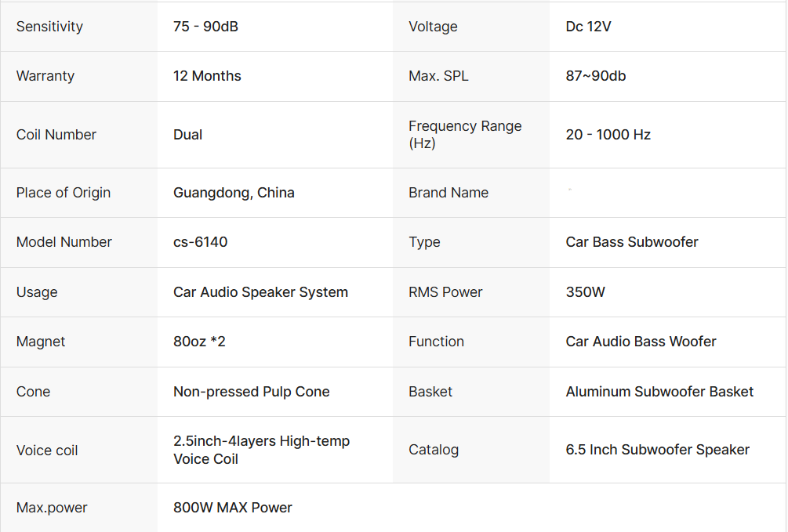Select the 6.5 Inch Subwoofer Speaker catalog value
The height and width of the screenshot is (532, 788).
pyautogui.click(x=657, y=450)
